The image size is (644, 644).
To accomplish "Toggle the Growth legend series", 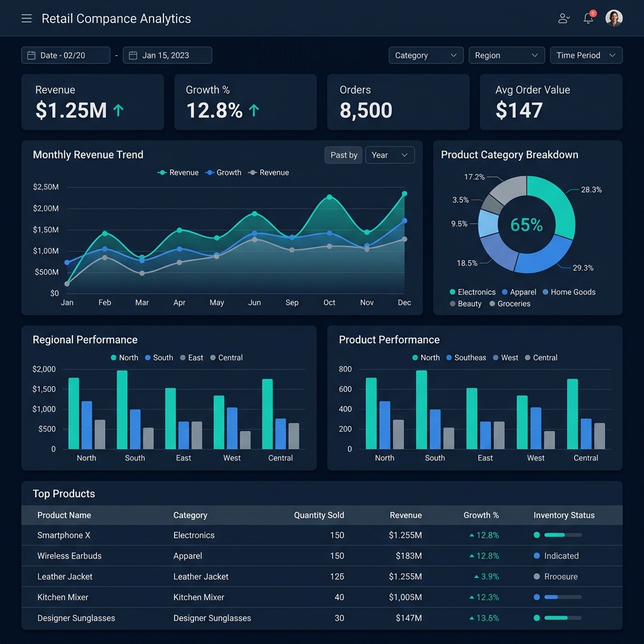I will 223,172.
